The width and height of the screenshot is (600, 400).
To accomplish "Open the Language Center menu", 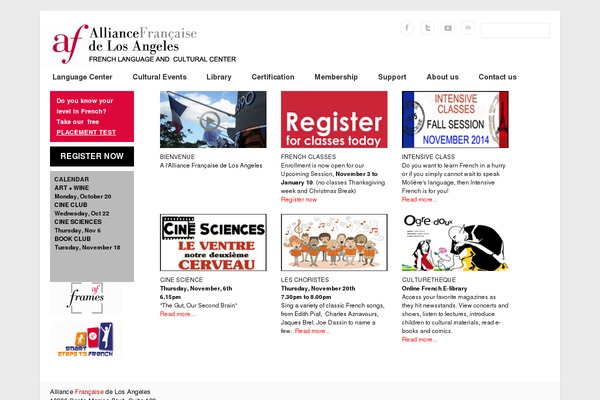I will point(82,77).
